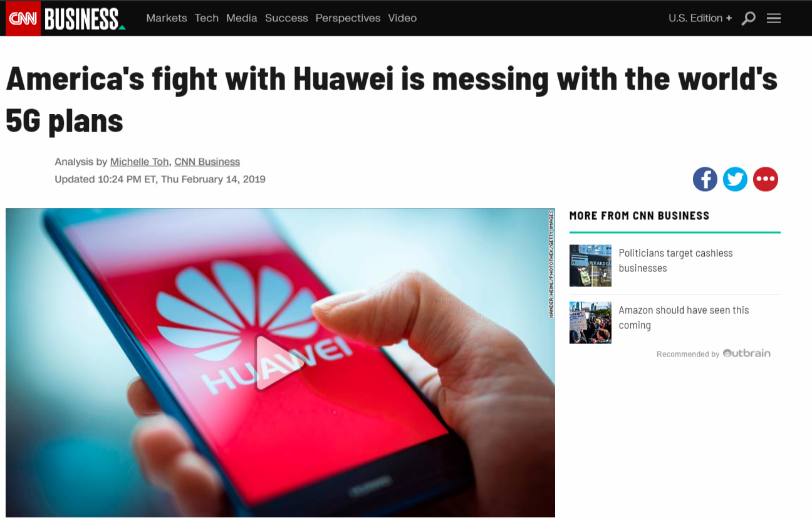Share article on Twitter
This screenshot has height=522, width=812.
pos(735,179)
